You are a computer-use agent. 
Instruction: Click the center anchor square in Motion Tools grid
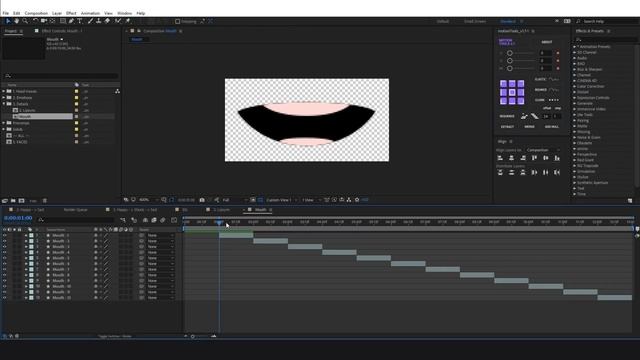pos(512,92)
